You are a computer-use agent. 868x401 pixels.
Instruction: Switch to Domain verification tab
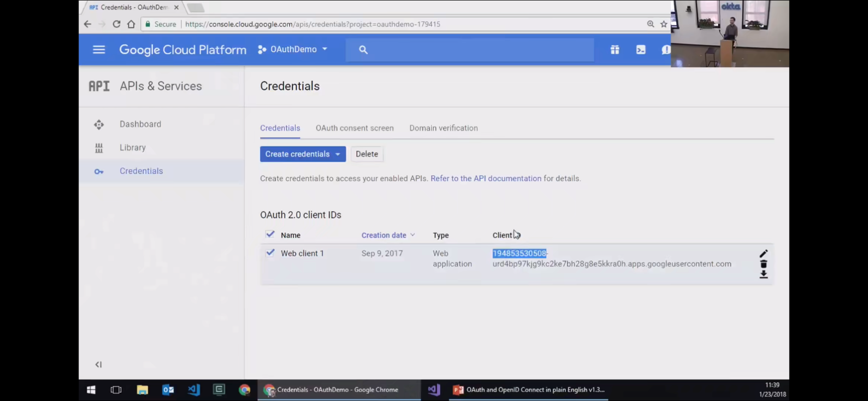coord(444,128)
